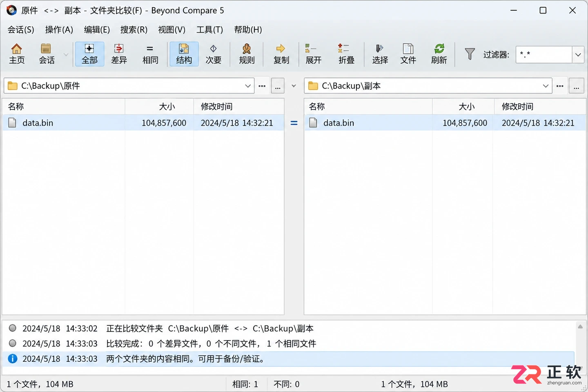Toggle the 相同 same-files filter

[150, 54]
